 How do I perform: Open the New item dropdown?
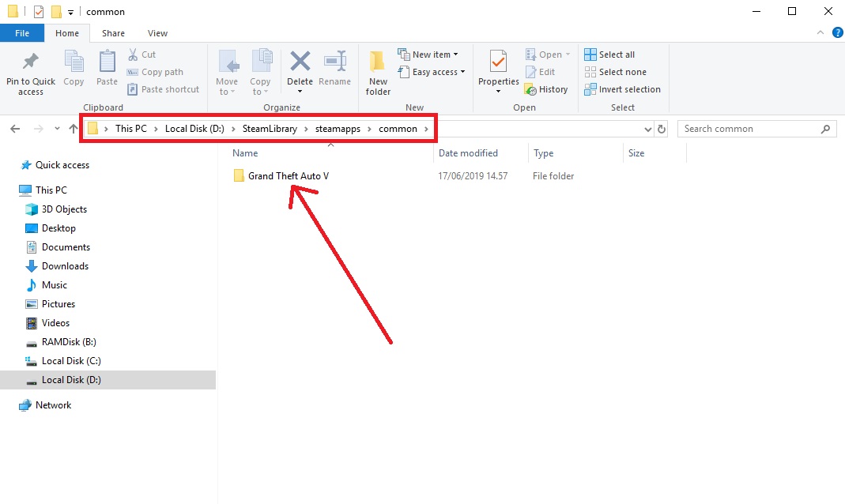tap(428, 55)
